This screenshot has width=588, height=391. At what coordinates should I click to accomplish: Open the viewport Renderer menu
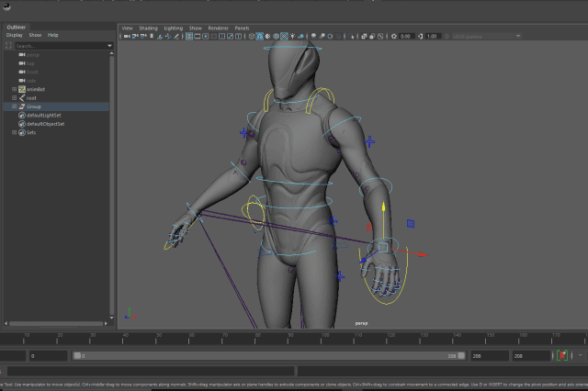219,28
